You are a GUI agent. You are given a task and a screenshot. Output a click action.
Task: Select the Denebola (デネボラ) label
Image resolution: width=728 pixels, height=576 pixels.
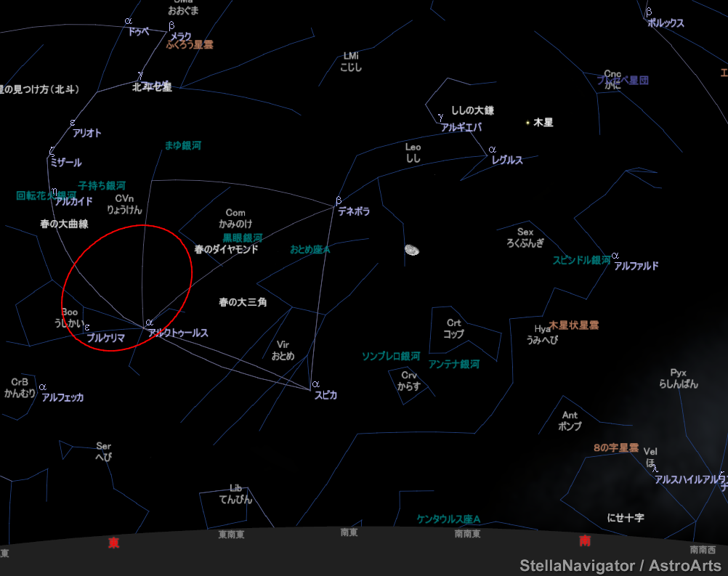[353, 211]
